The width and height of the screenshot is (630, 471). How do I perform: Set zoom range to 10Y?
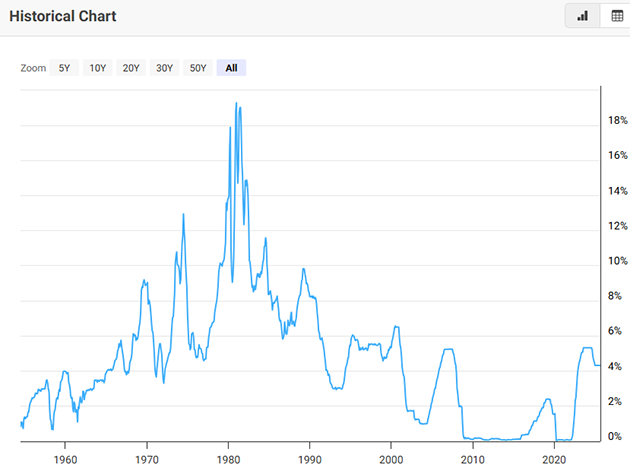[97, 68]
